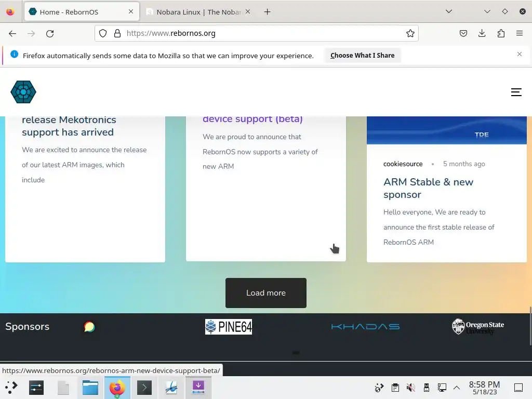Click the chat bubble sponsor logo

[89, 327]
